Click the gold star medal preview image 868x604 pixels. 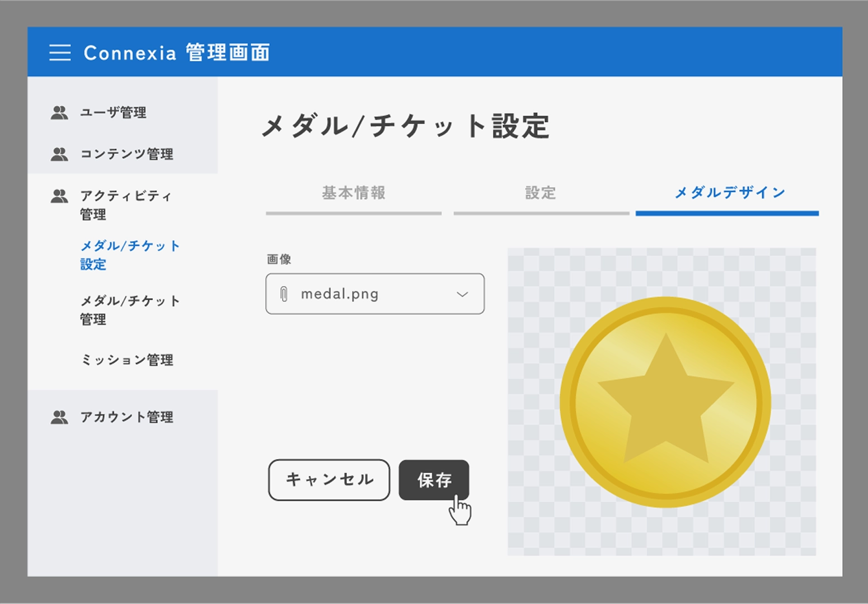tap(665, 402)
